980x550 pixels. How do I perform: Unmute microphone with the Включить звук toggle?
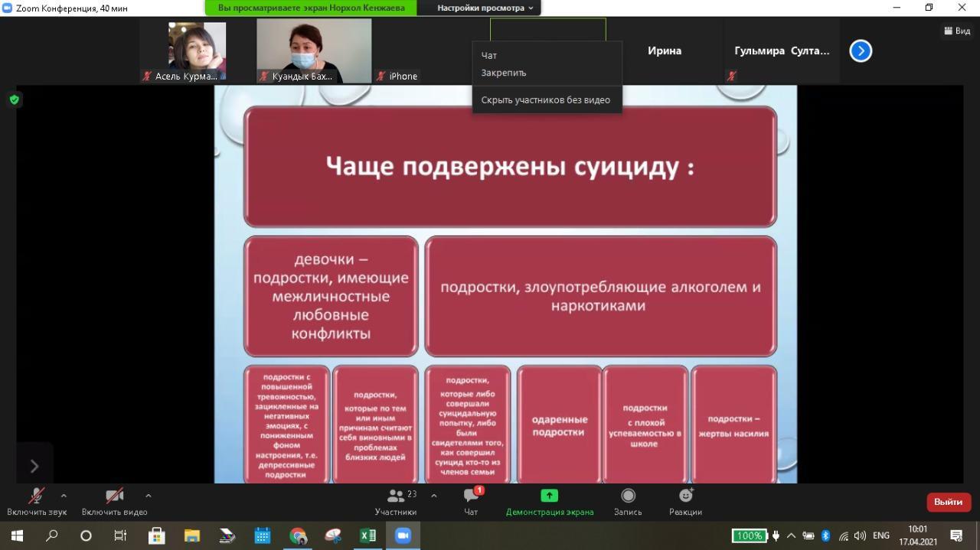coord(36,496)
